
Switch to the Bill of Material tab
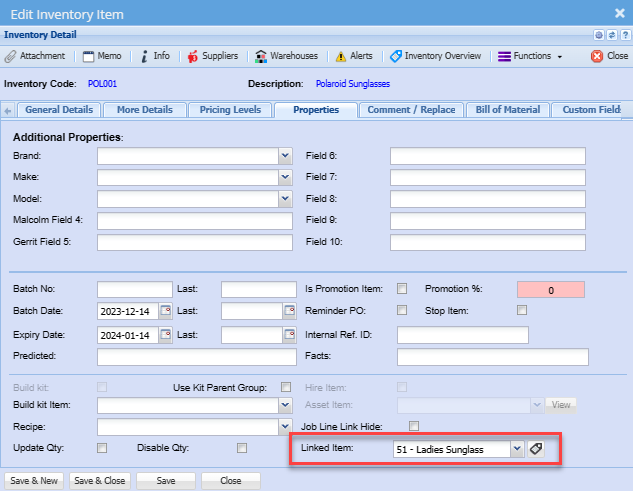coord(508,110)
